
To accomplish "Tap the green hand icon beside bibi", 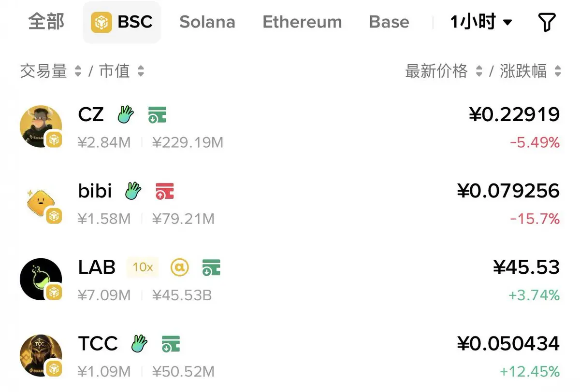I will pyautogui.click(x=133, y=191).
